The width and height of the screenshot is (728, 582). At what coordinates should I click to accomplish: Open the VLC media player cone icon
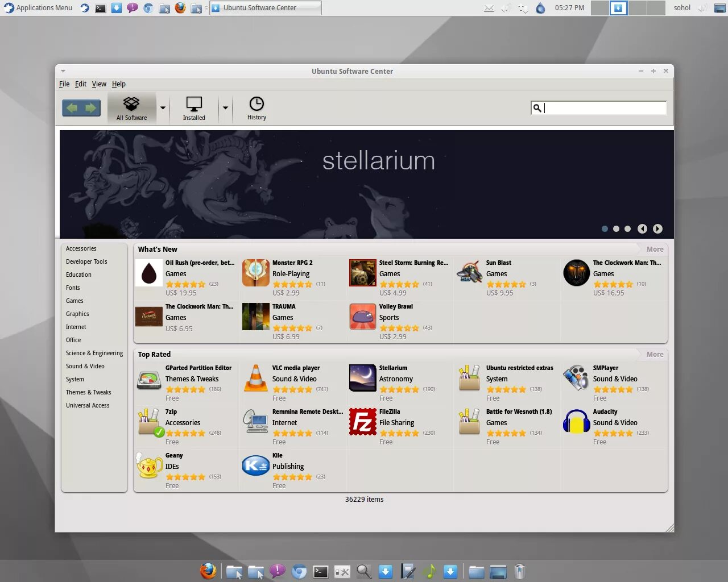tap(256, 379)
